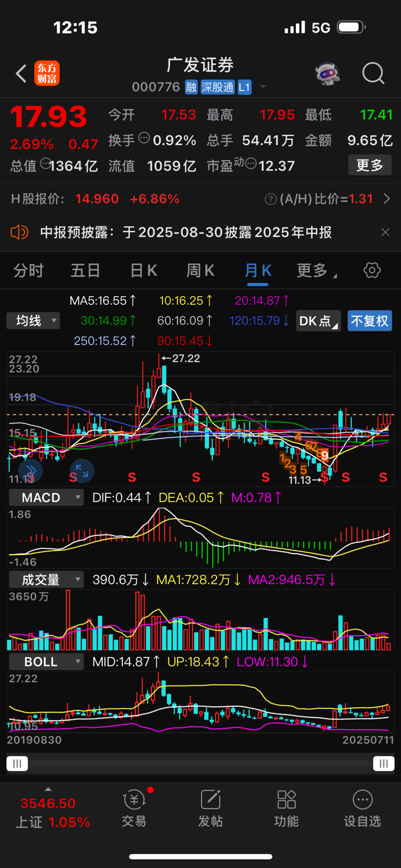Switch to the 日K tab
Screen dimensions: 401x868
(x=144, y=270)
